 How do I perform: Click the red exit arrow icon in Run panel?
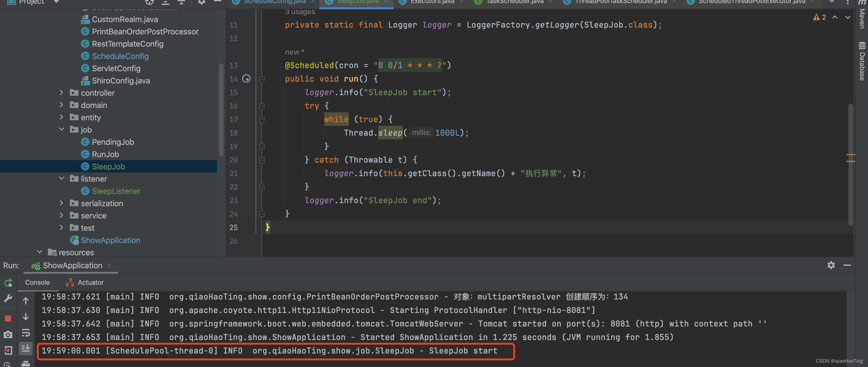8,350
